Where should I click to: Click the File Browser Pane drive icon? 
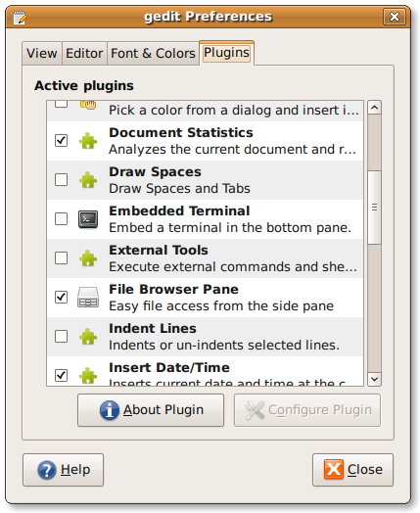point(88,297)
